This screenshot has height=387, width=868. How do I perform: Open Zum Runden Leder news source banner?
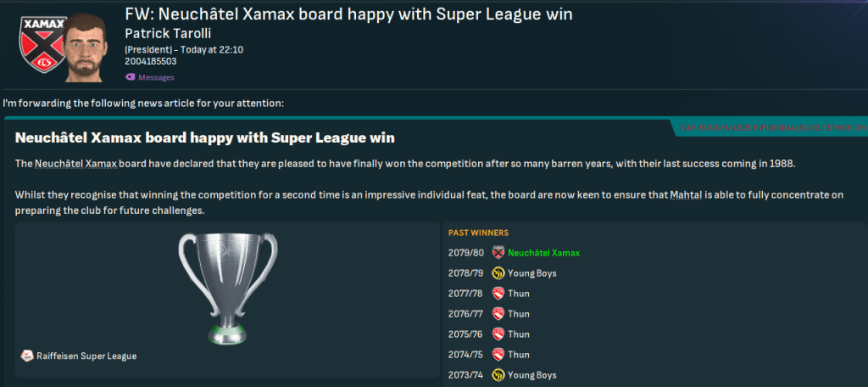coord(771,127)
